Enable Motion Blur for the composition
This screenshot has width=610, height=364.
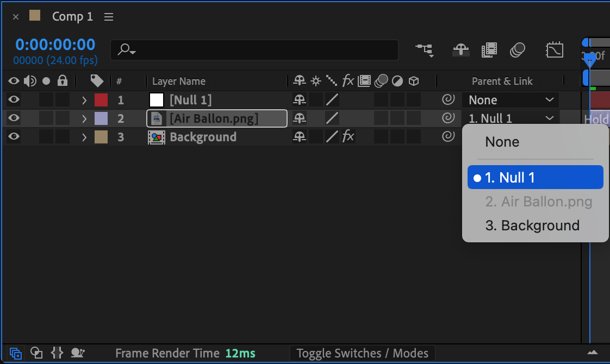[518, 50]
